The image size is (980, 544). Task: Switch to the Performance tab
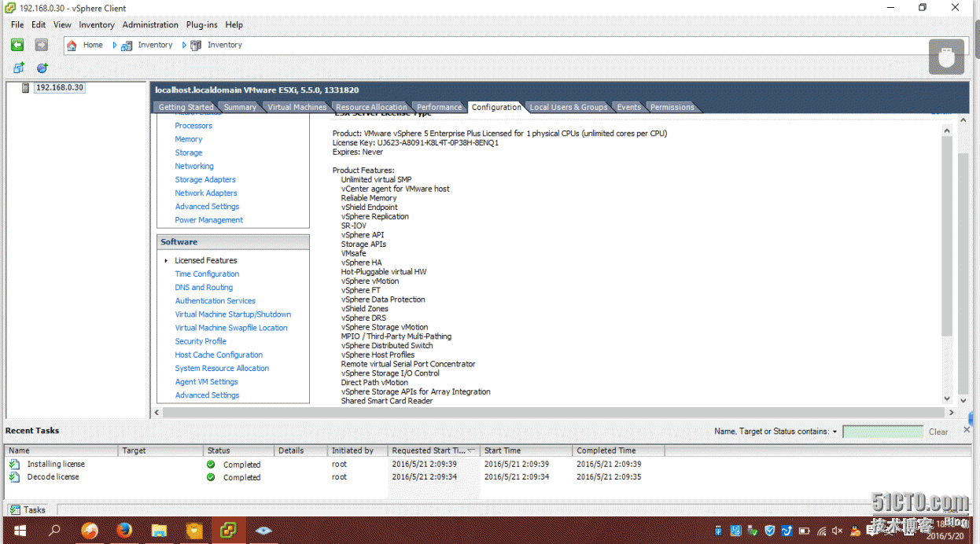click(439, 108)
